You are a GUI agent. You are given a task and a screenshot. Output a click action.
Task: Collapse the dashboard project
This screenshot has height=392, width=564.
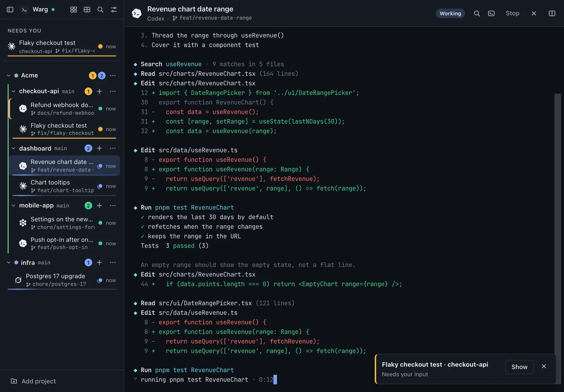13,148
